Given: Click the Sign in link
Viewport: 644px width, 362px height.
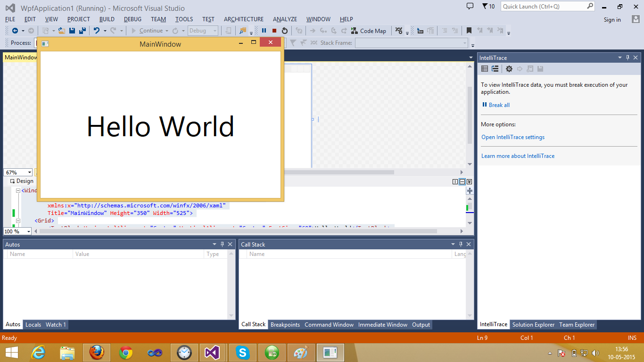Looking at the screenshot, I should (x=612, y=20).
